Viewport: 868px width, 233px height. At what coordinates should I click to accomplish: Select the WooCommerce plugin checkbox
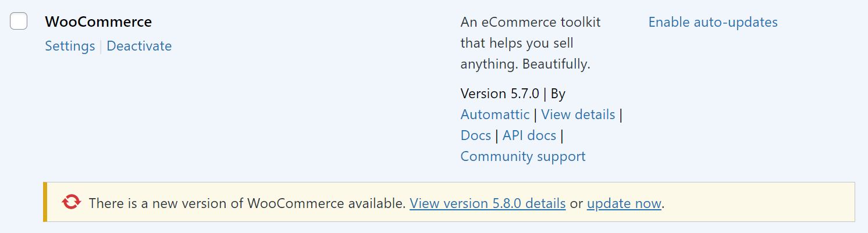click(x=19, y=21)
